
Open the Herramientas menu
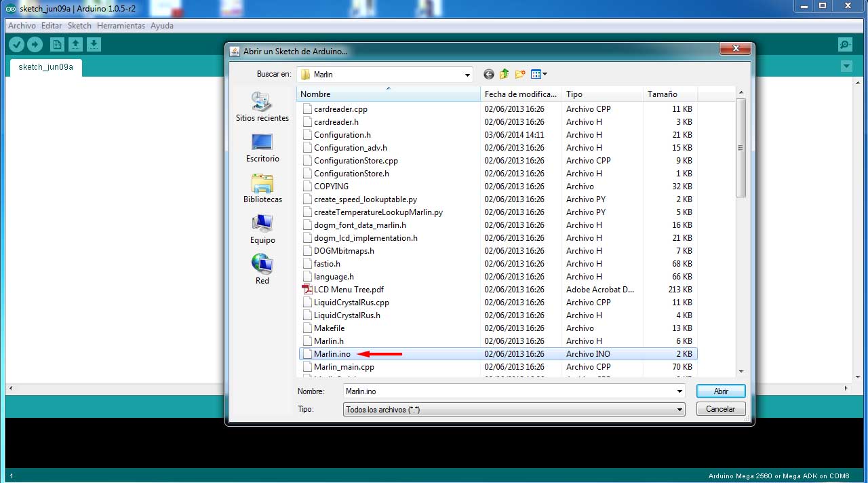121,26
